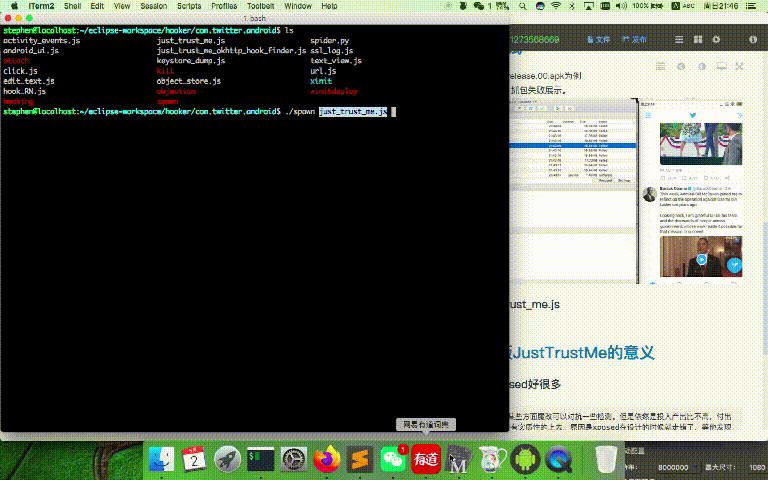Image resolution: width=768 pixels, height=480 pixels.
Task: Open hamburger list menu in editor toolbar
Action: coord(679,39)
